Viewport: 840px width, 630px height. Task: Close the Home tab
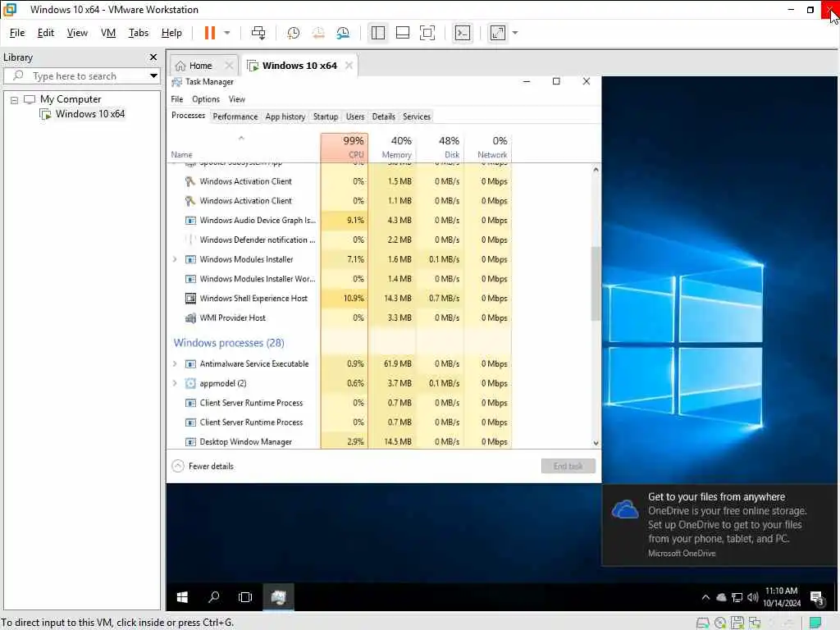click(230, 66)
